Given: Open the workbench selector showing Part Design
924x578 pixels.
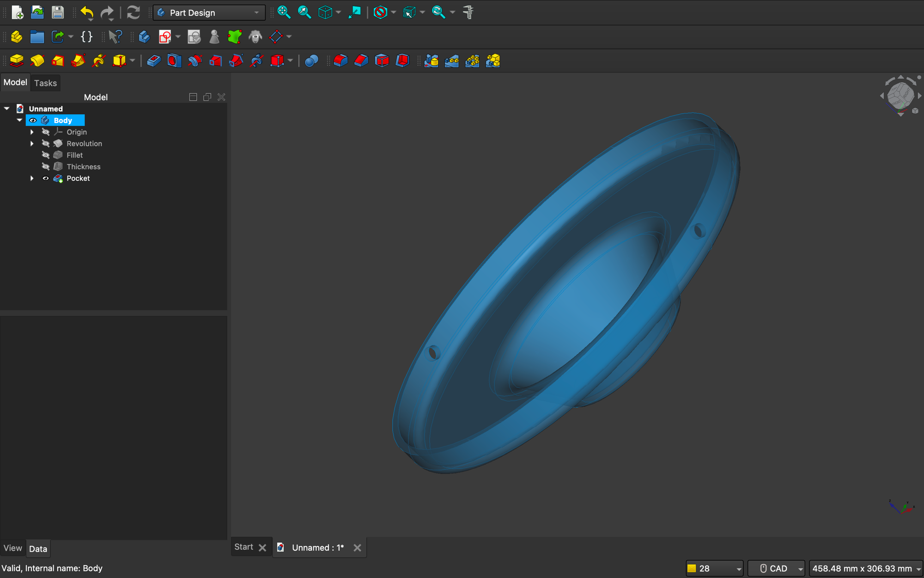Looking at the screenshot, I should [x=209, y=12].
